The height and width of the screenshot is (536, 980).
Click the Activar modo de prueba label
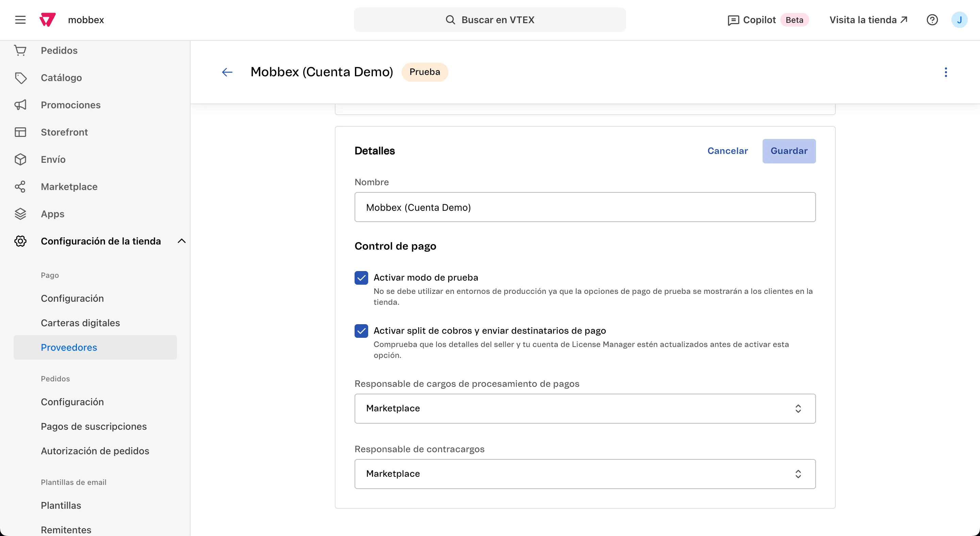click(426, 278)
